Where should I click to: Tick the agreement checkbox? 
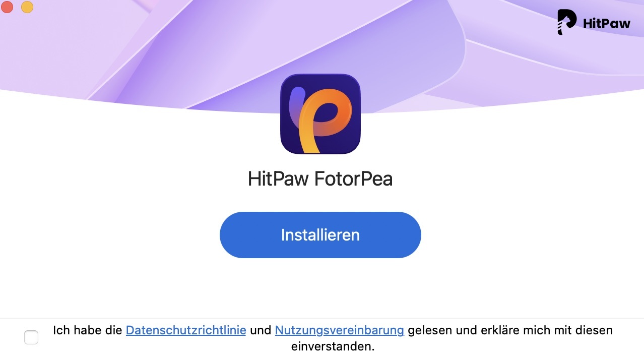click(x=31, y=337)
